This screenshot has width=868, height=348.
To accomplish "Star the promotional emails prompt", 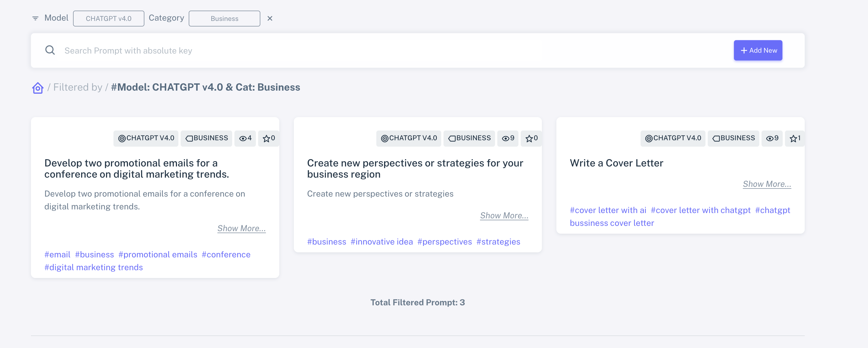I will (x=268, y=138).
